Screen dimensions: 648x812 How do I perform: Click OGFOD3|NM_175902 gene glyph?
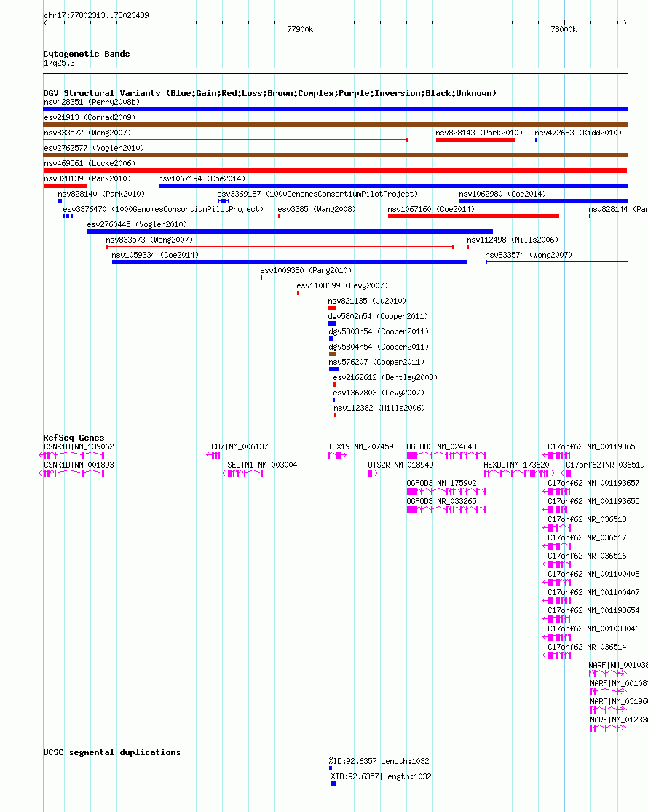tap(446, 492)
